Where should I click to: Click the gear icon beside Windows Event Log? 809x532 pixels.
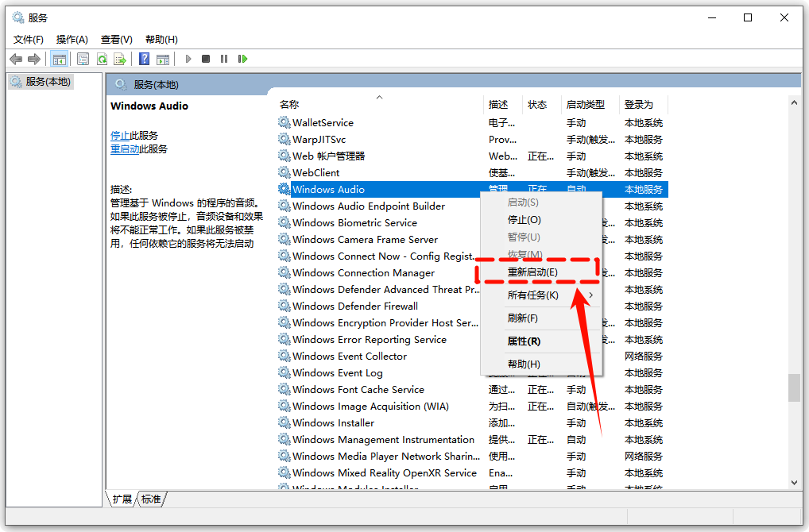[x=285, y=372]
